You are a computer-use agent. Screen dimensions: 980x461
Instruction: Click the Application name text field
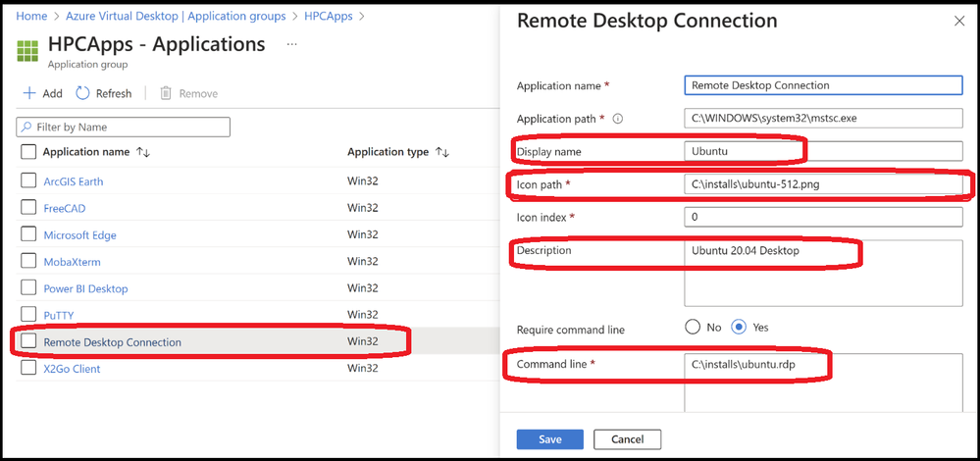(x=823, y=85)
